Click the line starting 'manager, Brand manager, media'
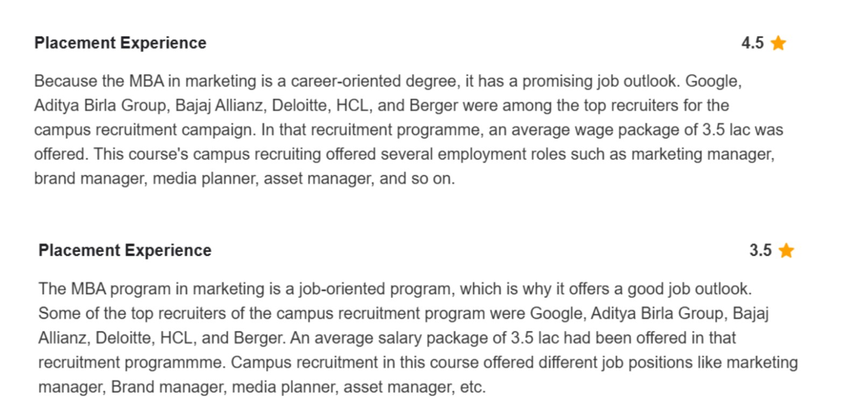 point(262,387)
